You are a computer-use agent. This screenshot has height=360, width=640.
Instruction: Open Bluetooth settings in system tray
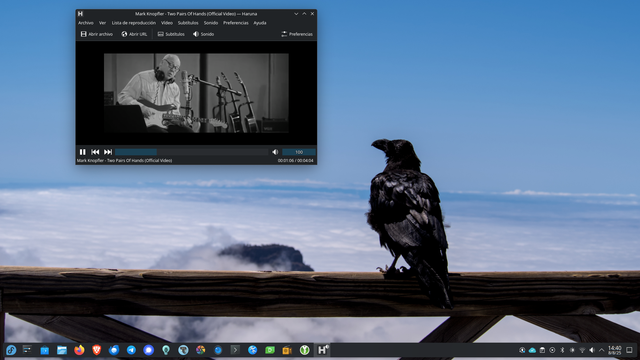562,350
